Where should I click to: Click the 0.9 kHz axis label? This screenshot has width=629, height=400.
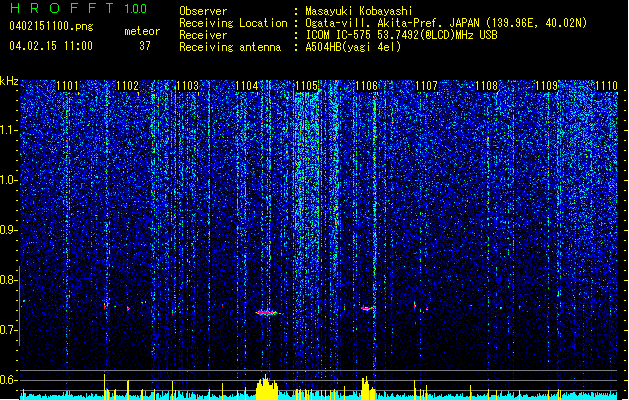pyautogui.click(x=9, y=230)
